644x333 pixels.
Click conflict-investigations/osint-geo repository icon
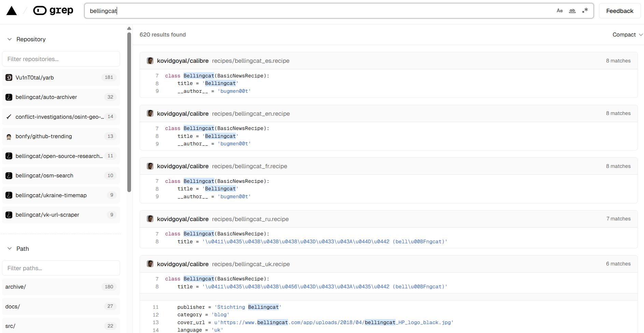coord(9,117)
